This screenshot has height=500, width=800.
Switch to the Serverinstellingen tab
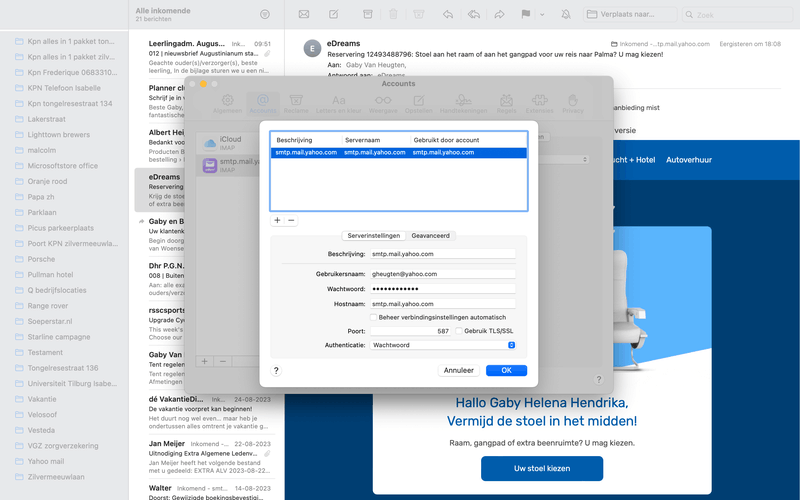(373, 236)
